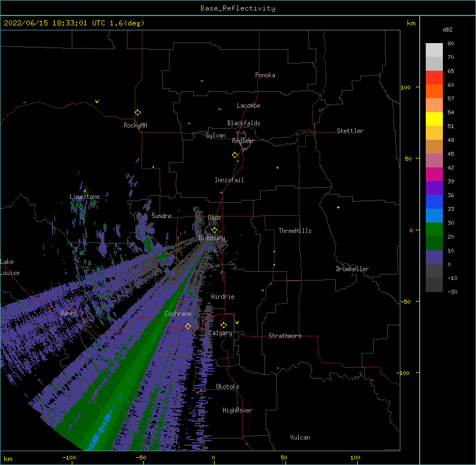Image resolution: width=476 pixels, height=465 pixels.
Task: Click the Blackfalds city label
Action: click(244, 123)
